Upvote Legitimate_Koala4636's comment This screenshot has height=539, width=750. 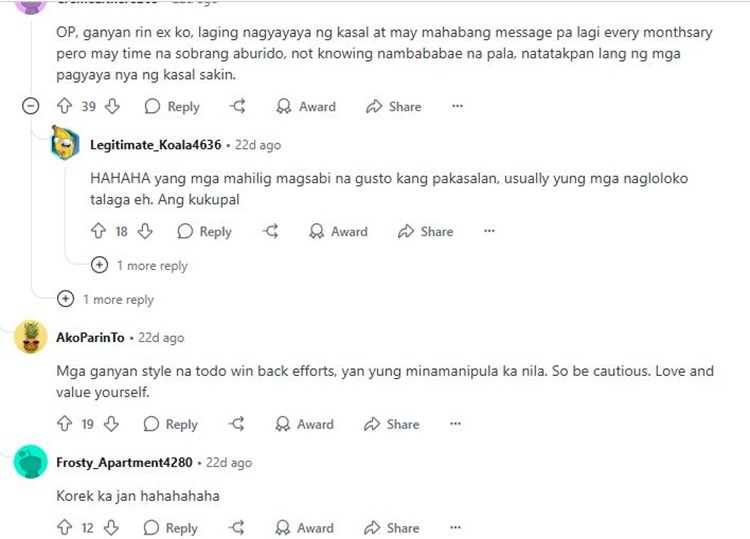pyautogui.click(x=99, y=231)
